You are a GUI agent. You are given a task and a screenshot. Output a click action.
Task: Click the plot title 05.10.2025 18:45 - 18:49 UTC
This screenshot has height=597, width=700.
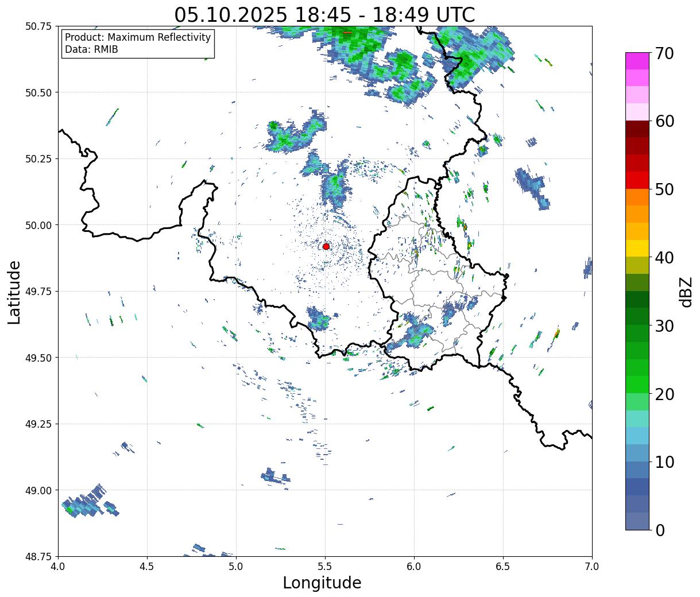coord(324,15)
